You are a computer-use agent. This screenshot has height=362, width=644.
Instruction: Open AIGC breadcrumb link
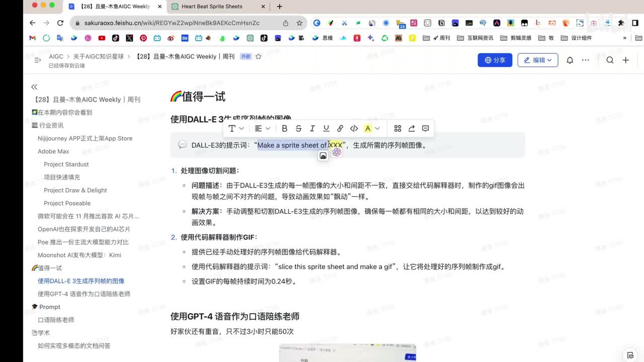[x=56, y=57]
